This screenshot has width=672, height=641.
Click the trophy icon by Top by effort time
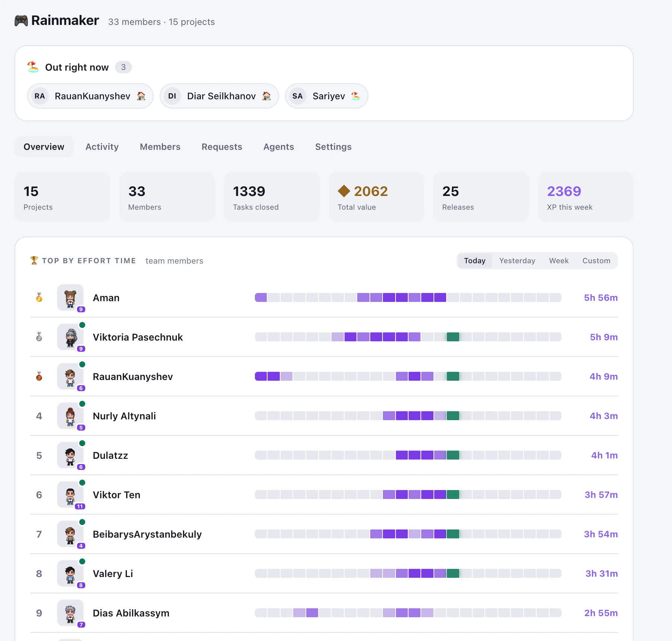[x=34, y=260]
